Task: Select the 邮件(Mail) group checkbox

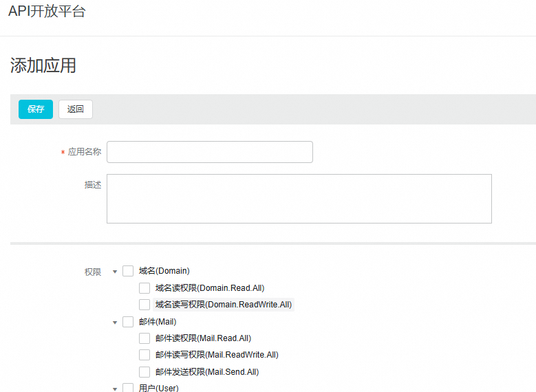Action: (128, 322)
